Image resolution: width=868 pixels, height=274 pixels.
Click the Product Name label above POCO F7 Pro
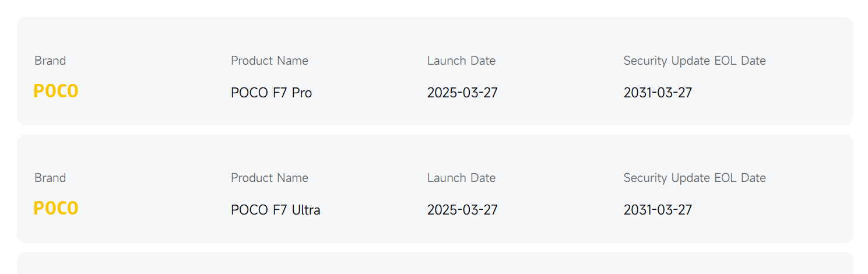tap(269, 61)
